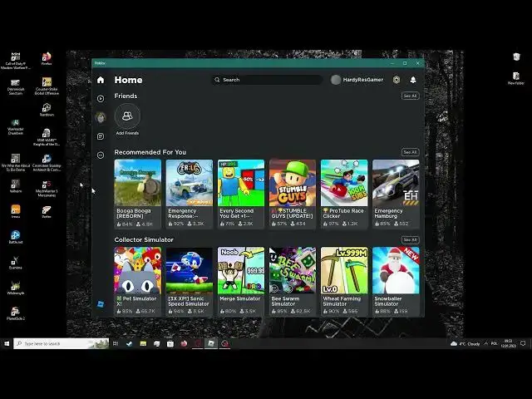Screen dimensions: 532x399
Task: Open the chat icon in Roblox sidebar
Action: [x=101, y=136]
